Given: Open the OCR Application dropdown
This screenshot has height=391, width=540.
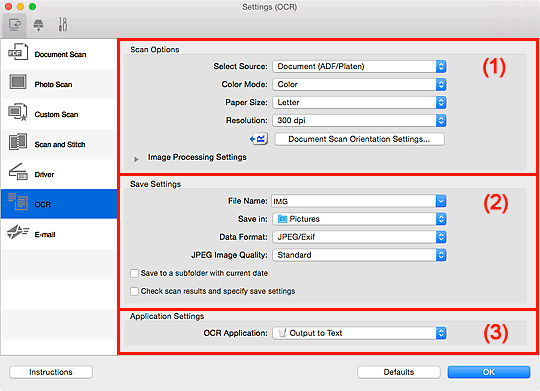Looking at the screenshot, I should pos(359,333).
